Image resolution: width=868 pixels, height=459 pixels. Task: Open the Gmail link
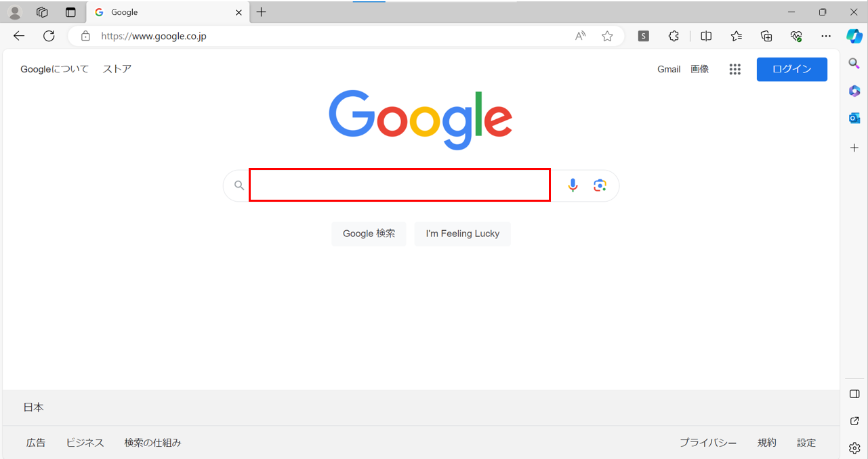(669, 69)
